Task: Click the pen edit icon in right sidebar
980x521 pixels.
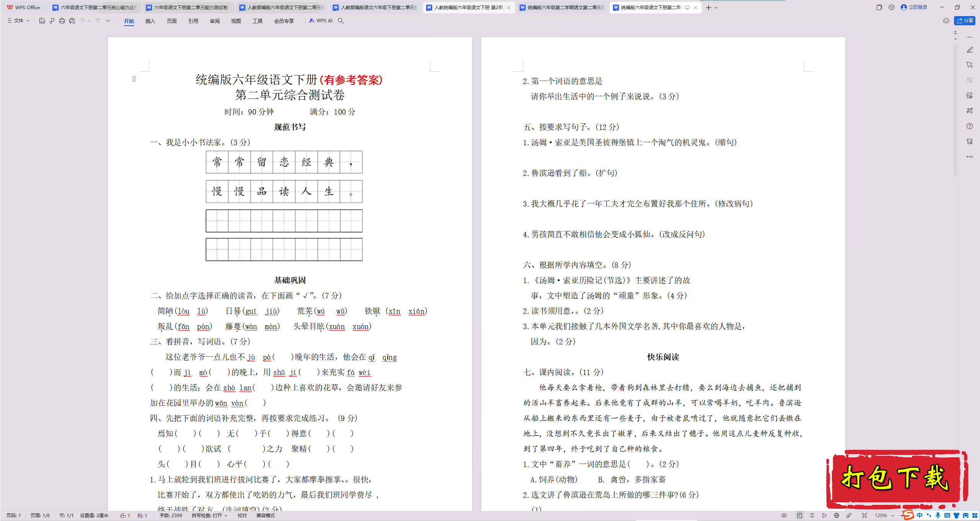Action: [970, 50]
